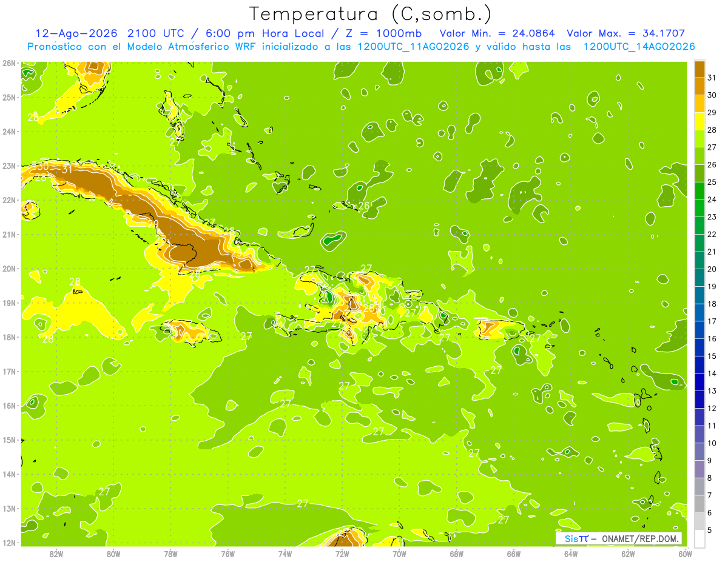Click the '26' contour label in the Atlantic
This screenshot has width=728, height=562.
pos(364,206)
